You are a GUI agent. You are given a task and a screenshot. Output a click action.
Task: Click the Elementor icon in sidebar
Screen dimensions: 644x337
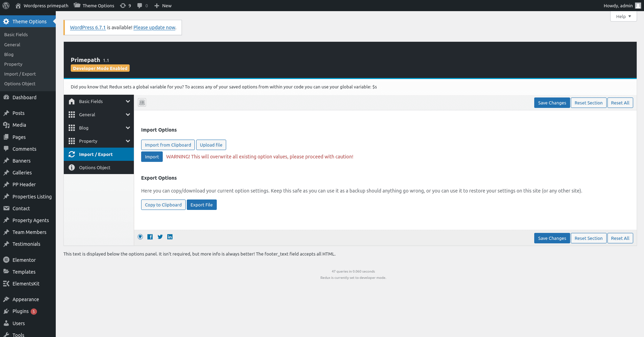[6, 260]
